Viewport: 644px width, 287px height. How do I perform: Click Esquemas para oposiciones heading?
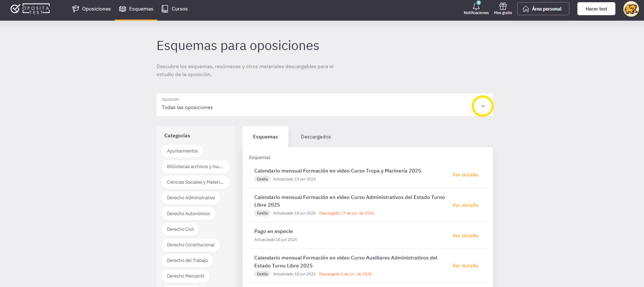click(x=238, y=46)
